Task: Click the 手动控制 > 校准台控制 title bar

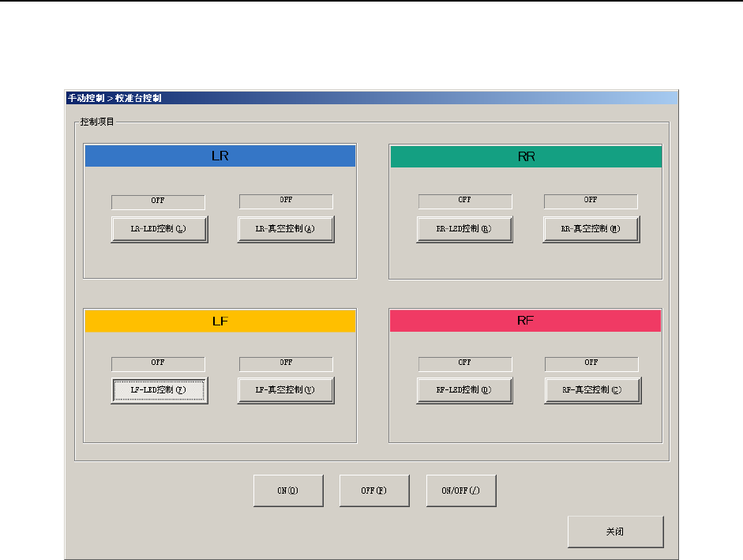Action: (371, 98)
